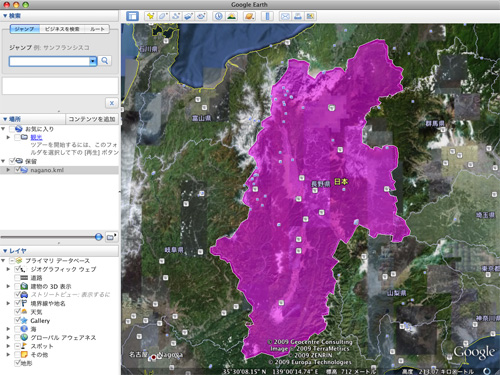Enable 建物の 3D 表示 checkbox
The image size is (500, 375).
coord(17,286)
